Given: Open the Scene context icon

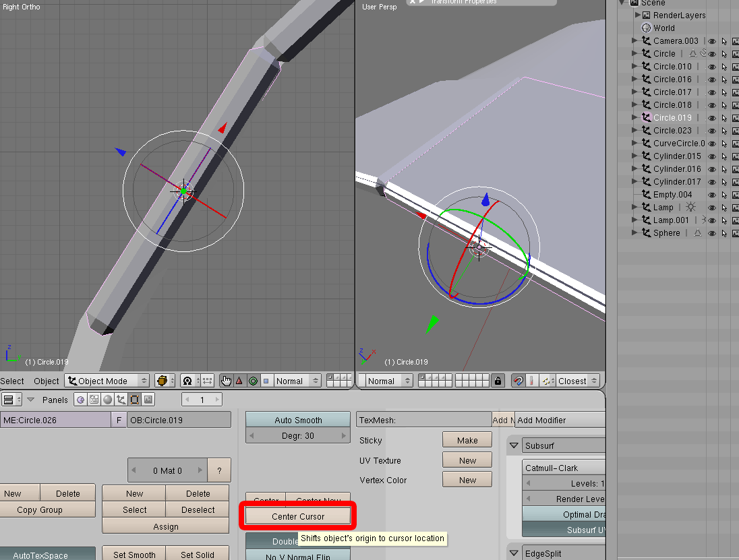Looking at the screenshot, I should pyautogui.click(x=148, y=400).
